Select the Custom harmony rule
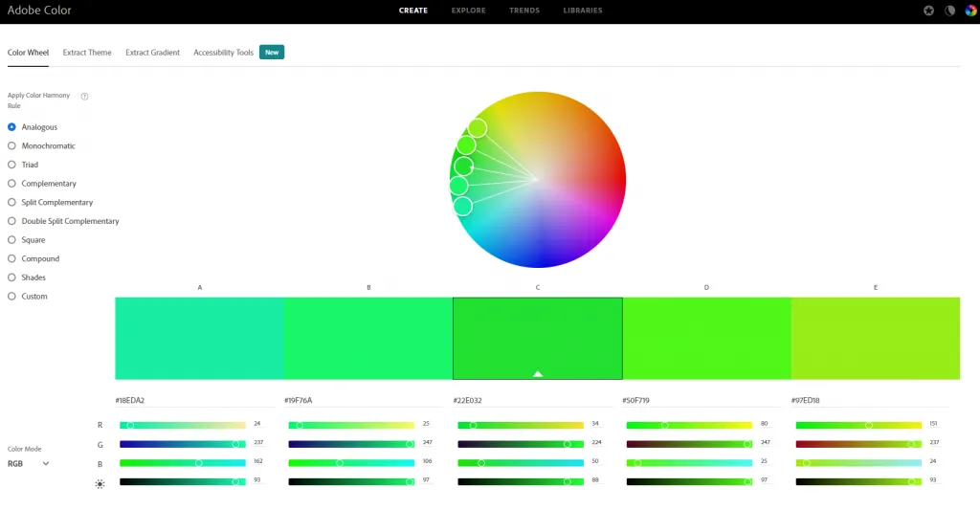The width and height of the screenshot is (980, 510). 27,297
